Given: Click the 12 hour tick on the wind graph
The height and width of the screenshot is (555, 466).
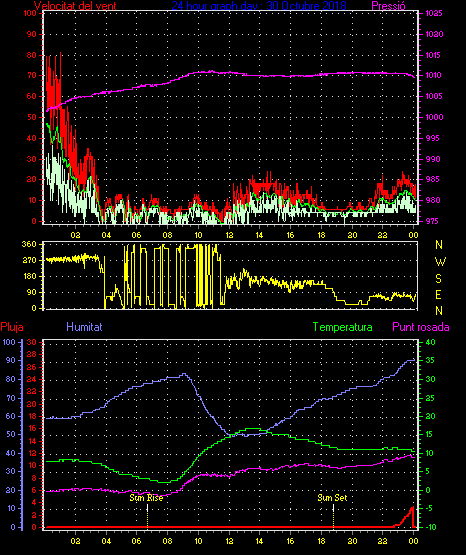Looking at the screenshot, I should pyautogui.click(x=229, y=235).
